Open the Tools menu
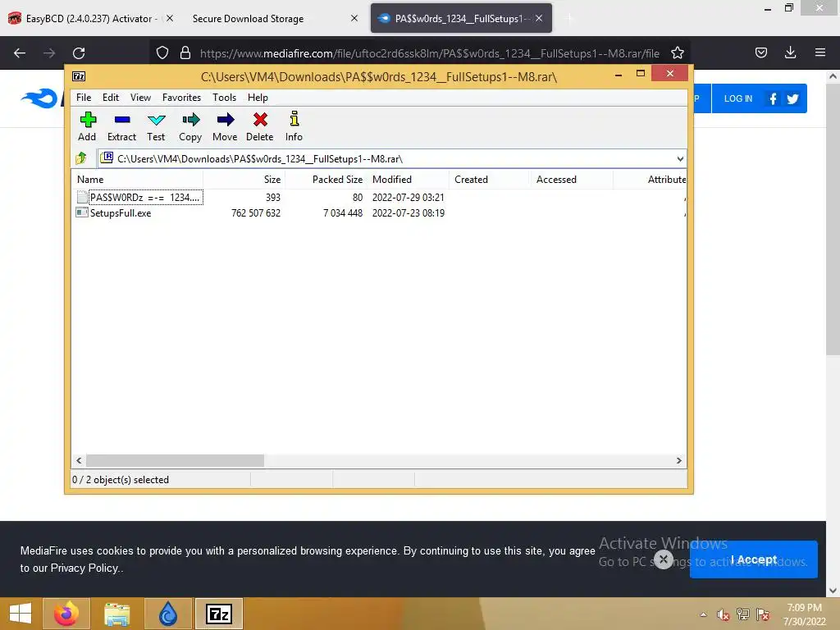This screenshot has height=630, width=840. coord(224,98)
